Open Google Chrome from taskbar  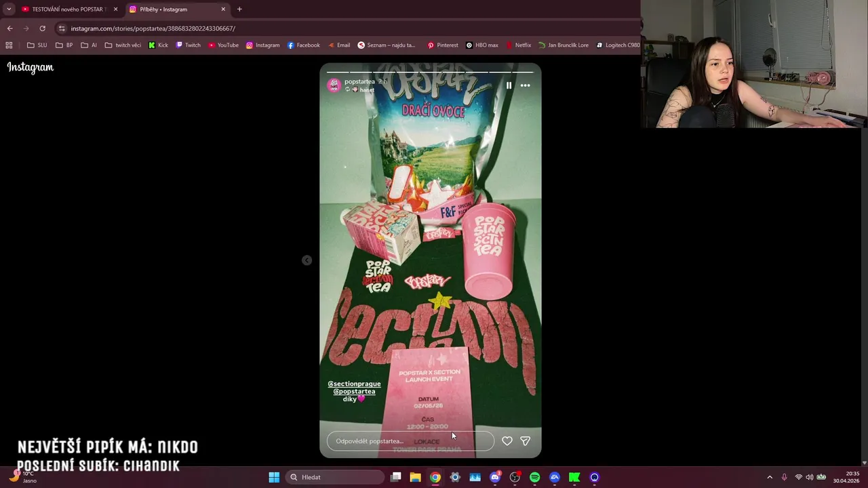click(x=435, y=477)
